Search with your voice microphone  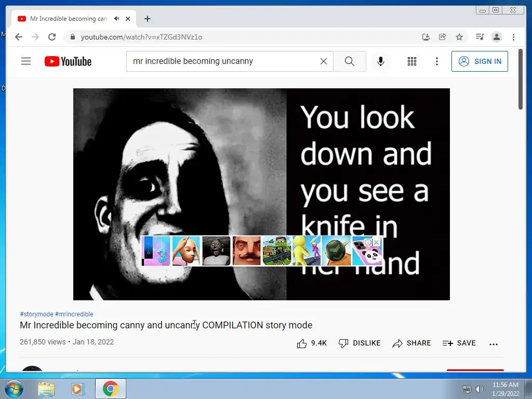click(x=381, y=61)
